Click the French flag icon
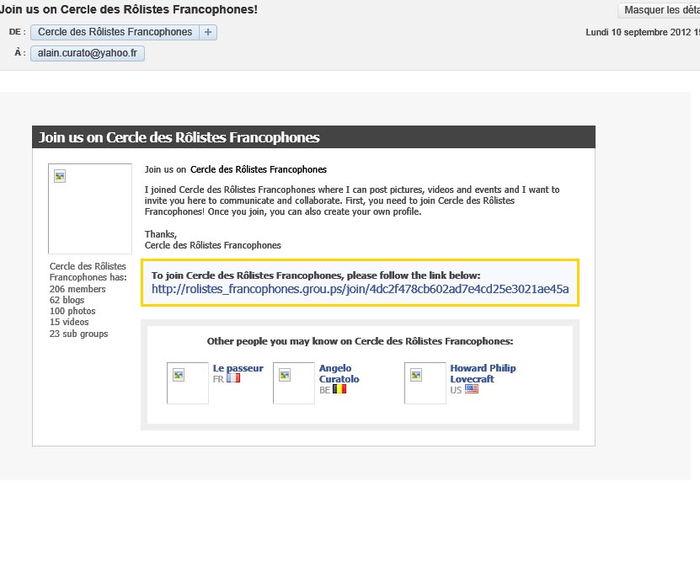This screenshot has height=588, width=700. 233,378
